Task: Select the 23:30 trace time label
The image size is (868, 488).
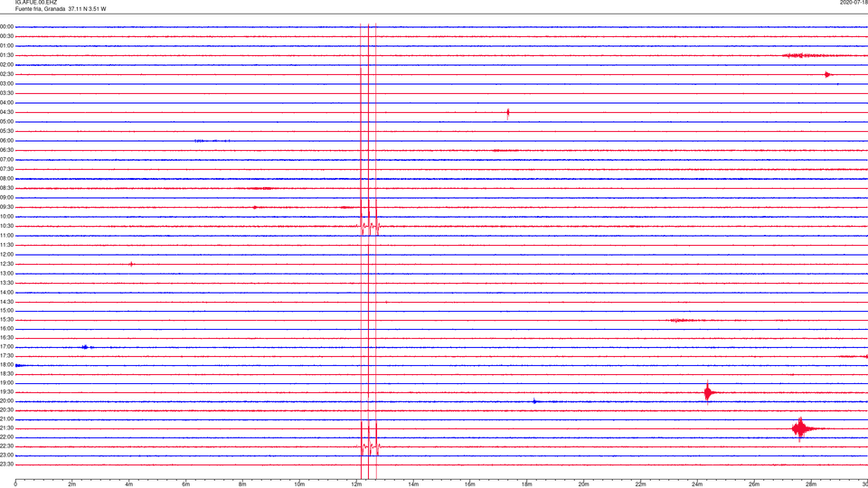Action: [7, 465]
